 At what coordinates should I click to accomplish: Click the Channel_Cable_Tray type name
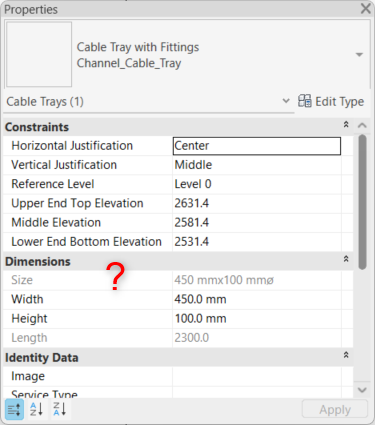pos(129,63)
